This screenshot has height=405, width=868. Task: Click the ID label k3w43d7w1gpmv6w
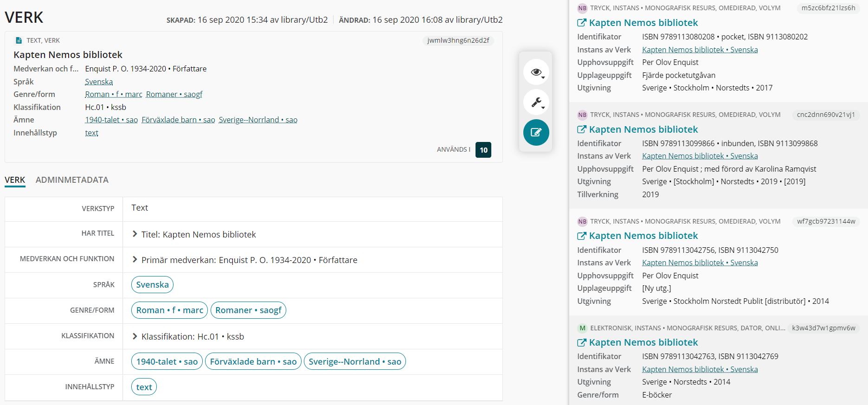(x=824, y=328)
